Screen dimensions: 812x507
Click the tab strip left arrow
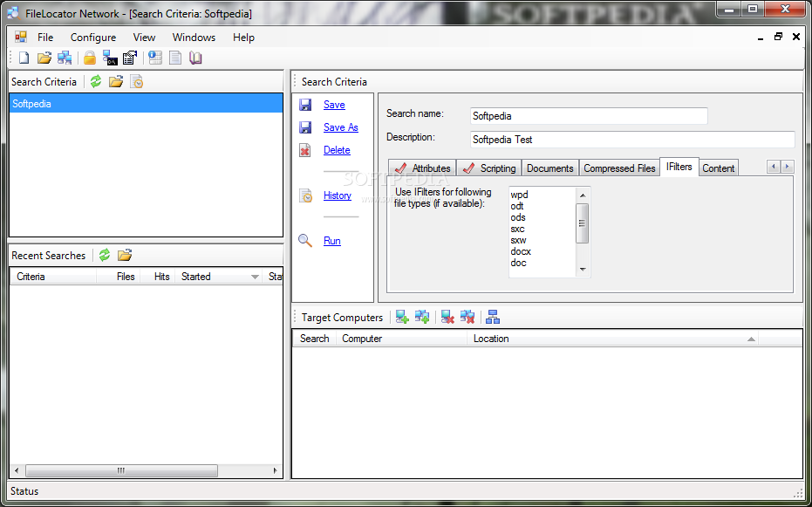774,167
